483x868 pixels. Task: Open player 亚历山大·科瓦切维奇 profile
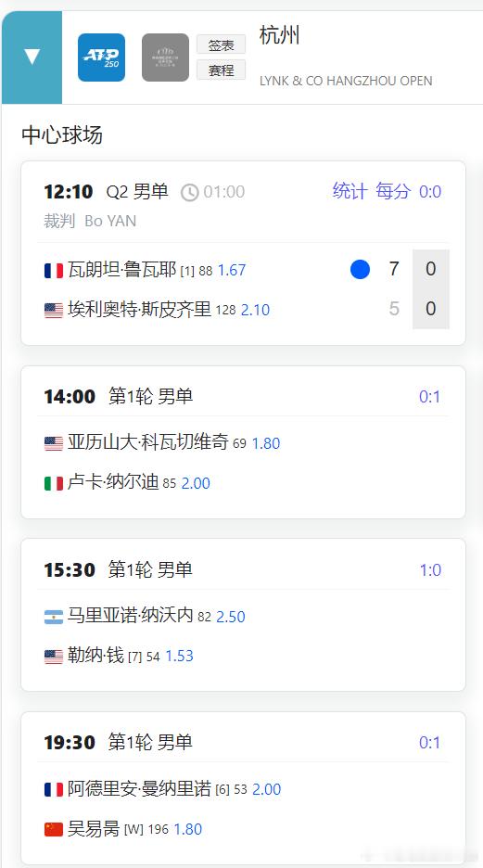147,442
